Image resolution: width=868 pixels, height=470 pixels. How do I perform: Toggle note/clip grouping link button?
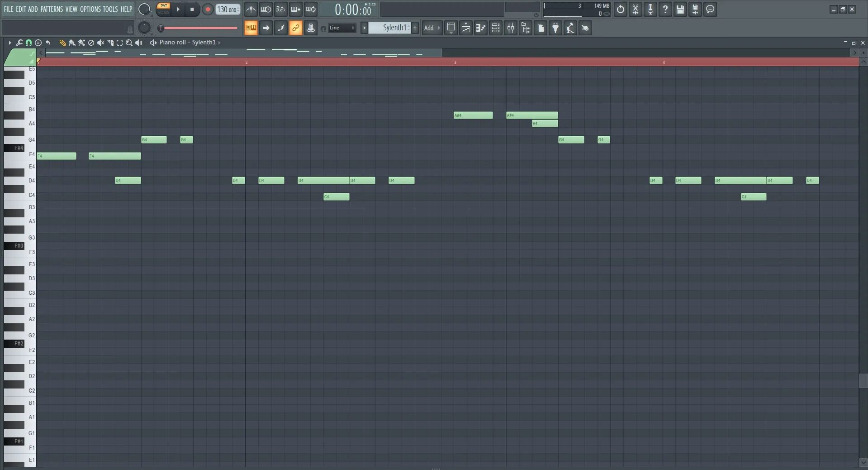coord(295,28)
